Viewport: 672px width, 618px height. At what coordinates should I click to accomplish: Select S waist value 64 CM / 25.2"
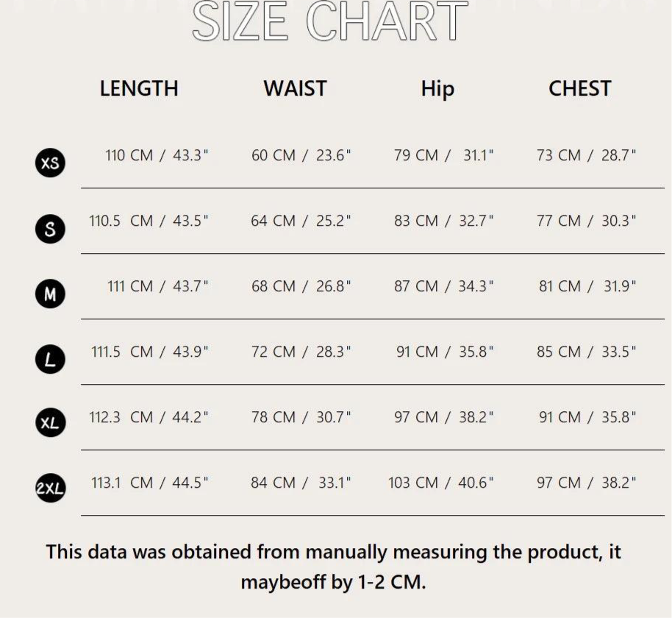[x=301, y=221]
